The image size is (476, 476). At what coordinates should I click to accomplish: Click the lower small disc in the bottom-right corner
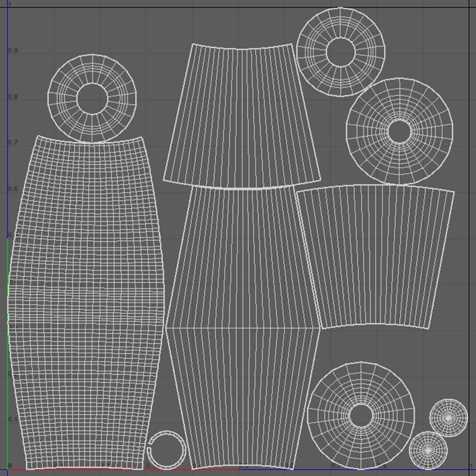428,450
